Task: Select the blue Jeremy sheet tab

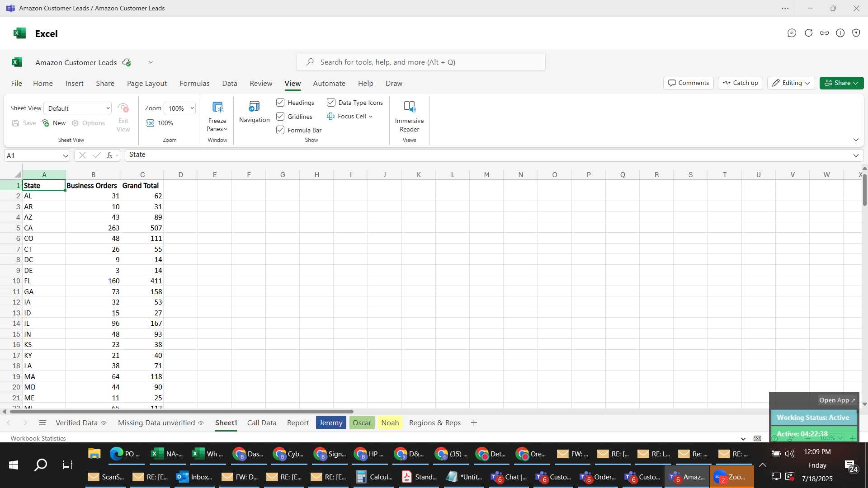Action: [x=331, y=423]
